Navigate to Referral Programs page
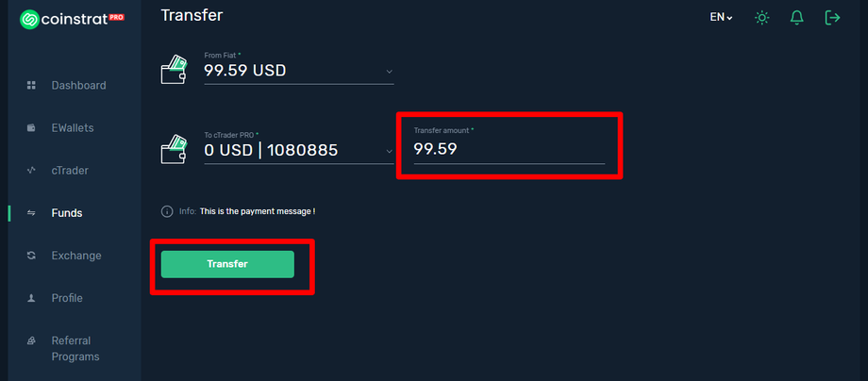The height and width of the screenshot is (381, 868). tap(75, 348)
